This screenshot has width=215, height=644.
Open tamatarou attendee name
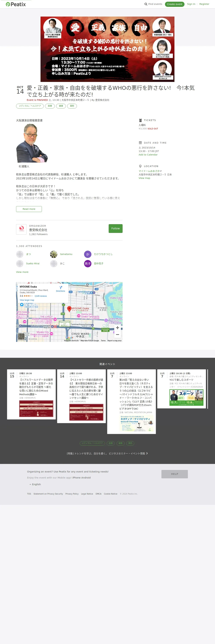point(66,254)
